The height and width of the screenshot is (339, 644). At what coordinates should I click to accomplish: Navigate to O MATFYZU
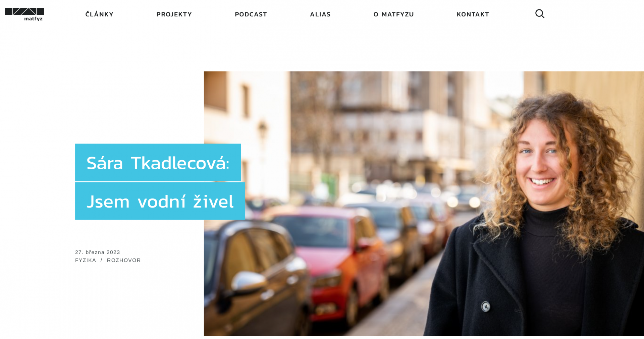(x=394, y=14)
